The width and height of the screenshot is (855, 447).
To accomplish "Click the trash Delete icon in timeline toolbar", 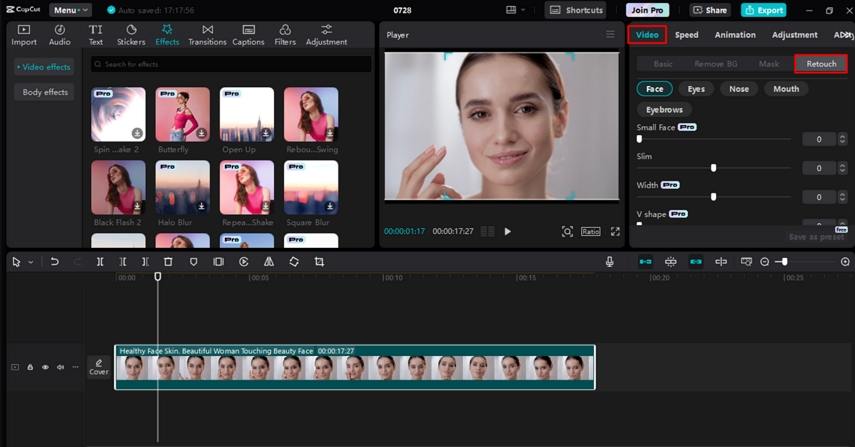I will pyautogui.click(x=168, y=262).
